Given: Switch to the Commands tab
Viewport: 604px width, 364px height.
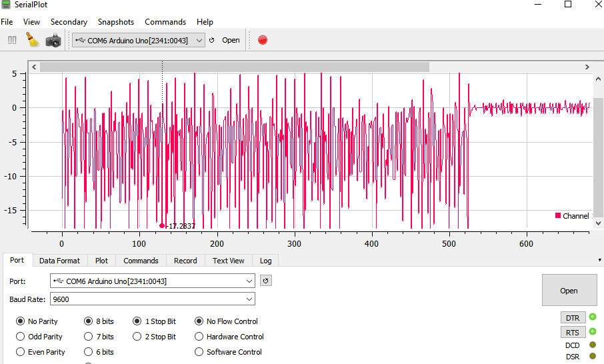Looking at the screenshot, I should coord(141,261).
